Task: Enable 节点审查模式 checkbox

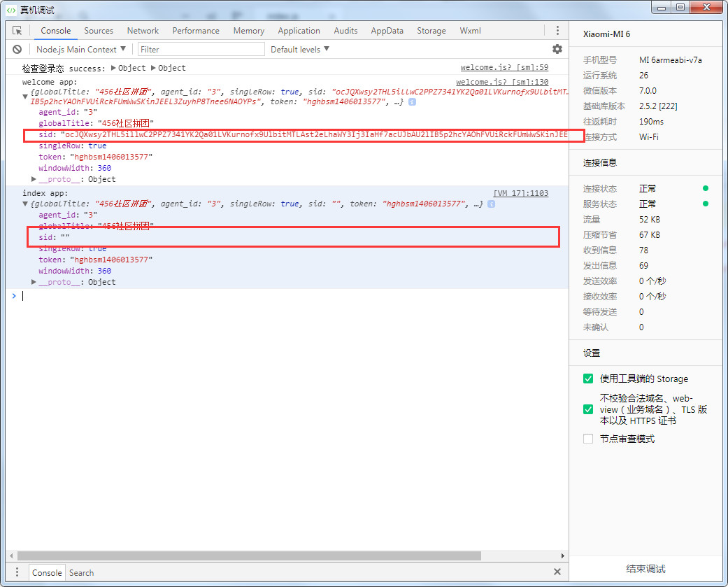Action: tap(588, 439)
